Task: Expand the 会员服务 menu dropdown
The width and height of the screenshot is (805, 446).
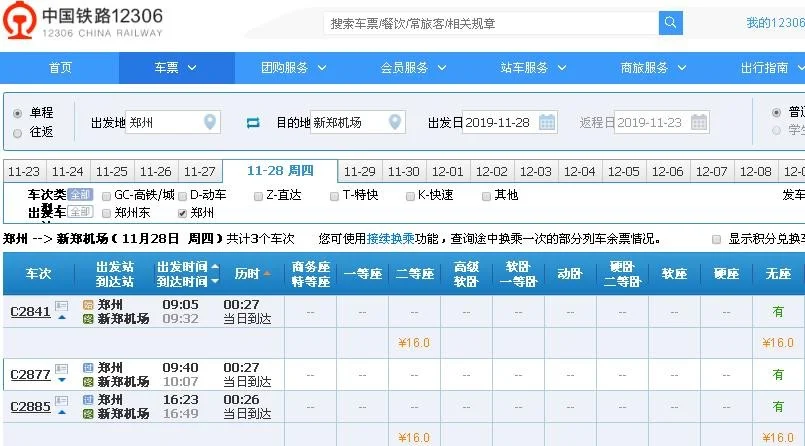Action: pos(442,68)
